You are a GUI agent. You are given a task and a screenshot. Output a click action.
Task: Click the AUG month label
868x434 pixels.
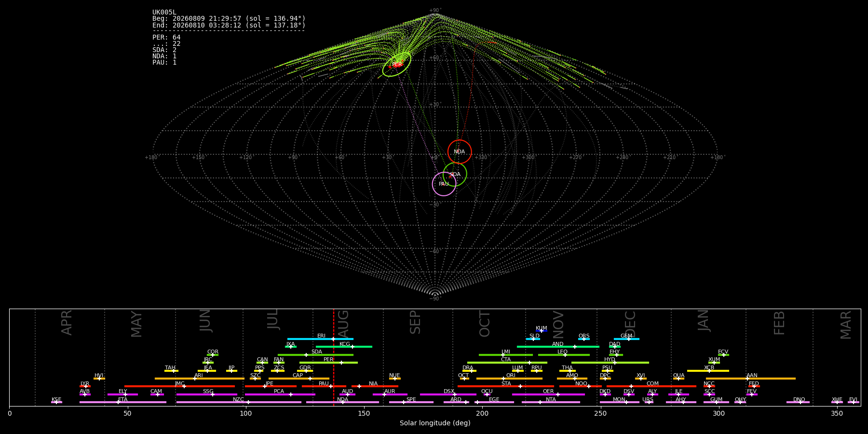point(343,323)
